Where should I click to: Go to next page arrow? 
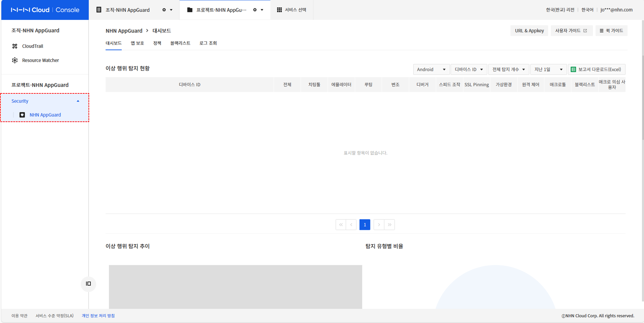coord(379,225)
